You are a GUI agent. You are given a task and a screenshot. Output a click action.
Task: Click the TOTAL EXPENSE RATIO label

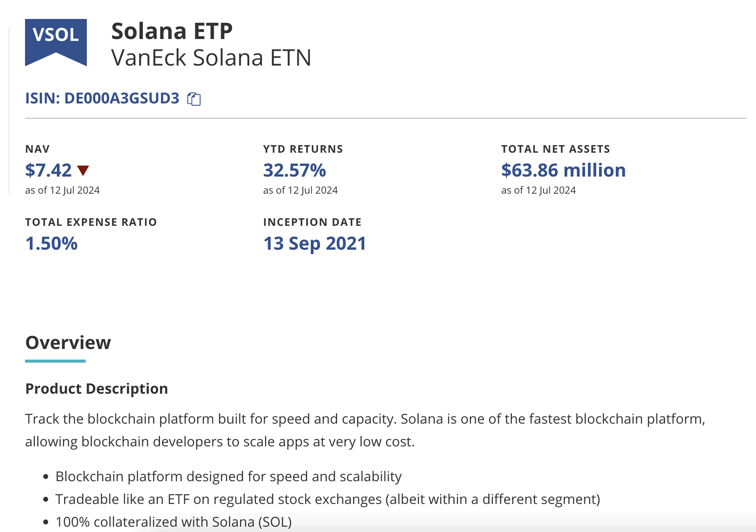tap(91, 222)
